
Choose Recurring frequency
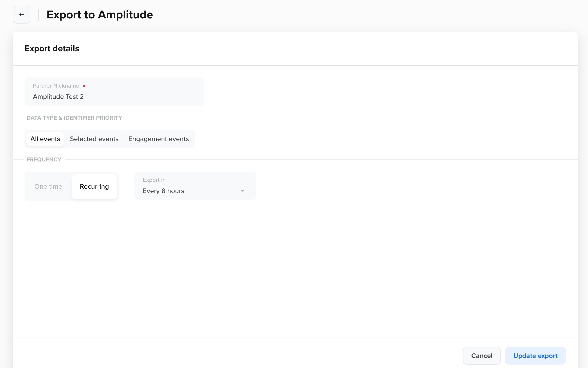(x=94, y=186)
